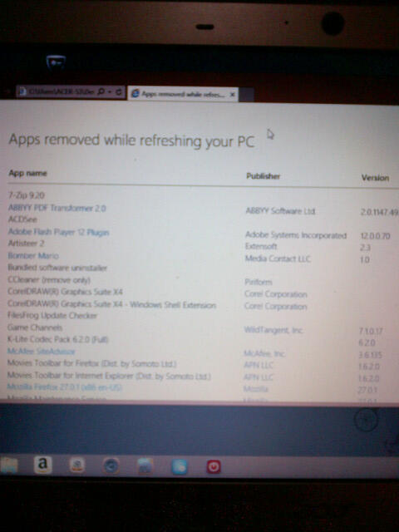
Task: Click the round dark-blue taskbar icon
Action: (111, 465)
